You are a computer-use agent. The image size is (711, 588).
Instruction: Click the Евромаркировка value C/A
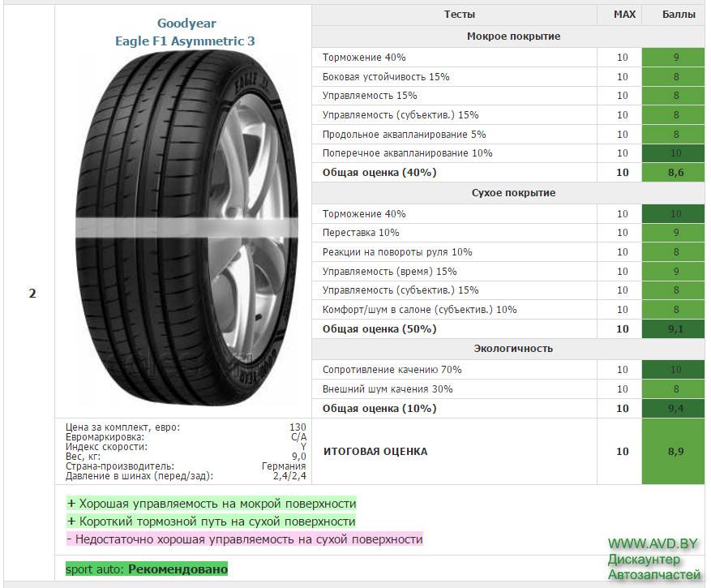pos(299,437)
